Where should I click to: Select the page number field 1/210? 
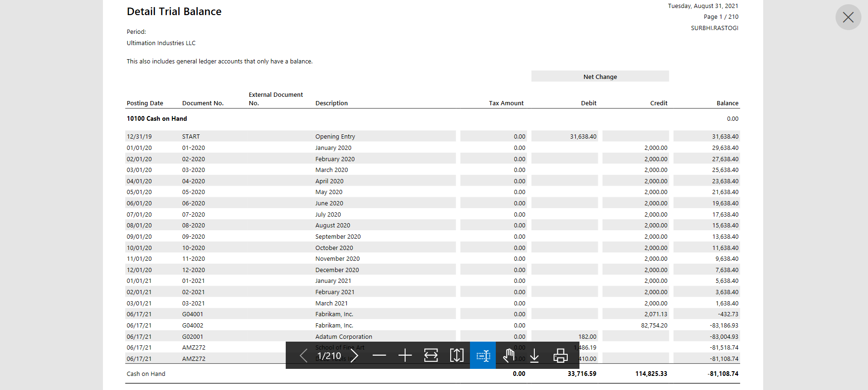329,356
